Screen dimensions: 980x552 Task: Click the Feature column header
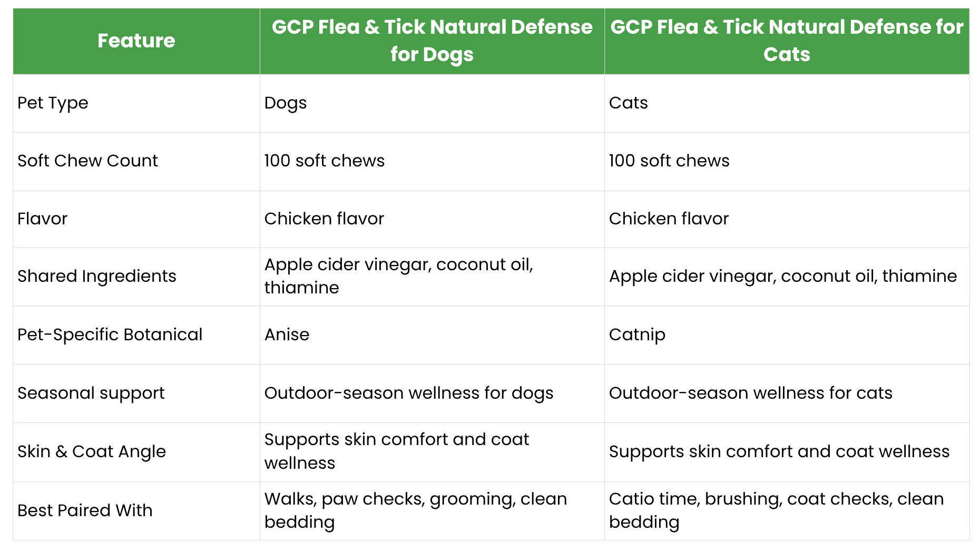(136, 41)
